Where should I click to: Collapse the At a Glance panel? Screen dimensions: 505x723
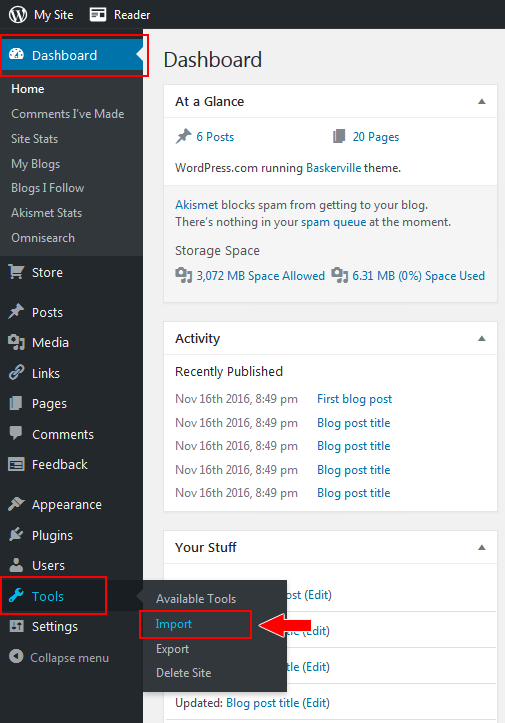[x=481, y=101]
